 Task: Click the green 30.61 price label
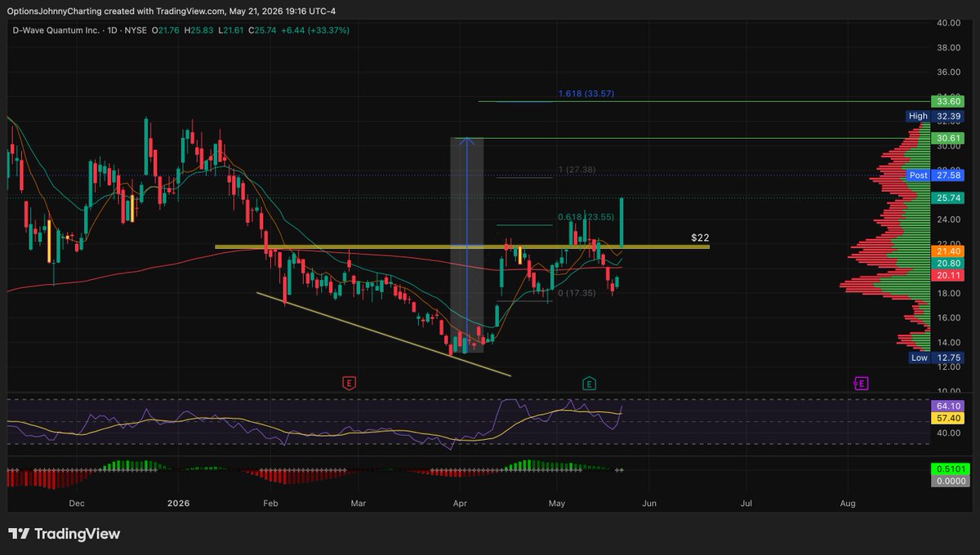[x=947, y=139]
